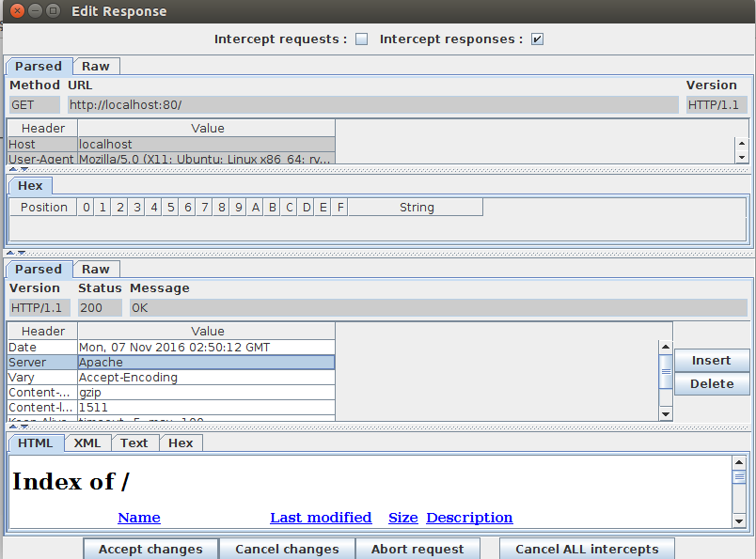Open the response body Hex tab
Screen dimensions: 756x559
point(181,443)
